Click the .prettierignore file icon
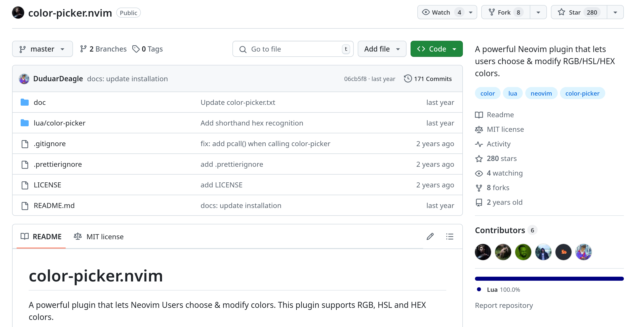This screenshot has height=327, width=644. (25, 165)
